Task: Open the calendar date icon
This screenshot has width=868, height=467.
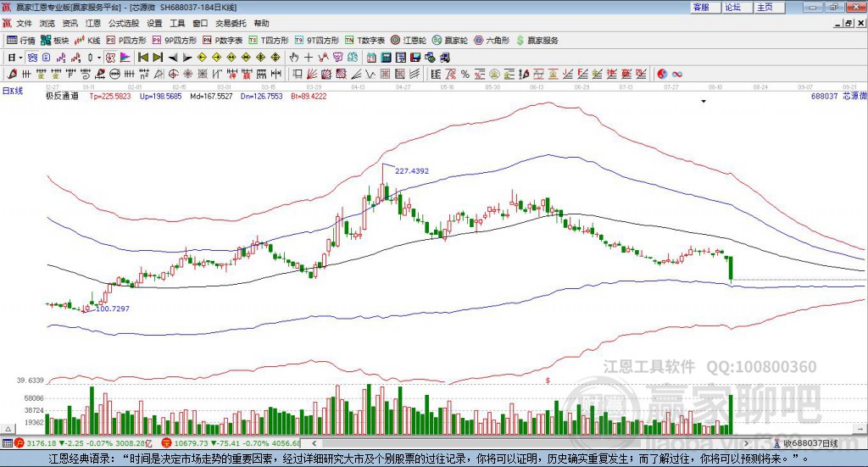Action: pyautogui.click(x=371, y=58)
